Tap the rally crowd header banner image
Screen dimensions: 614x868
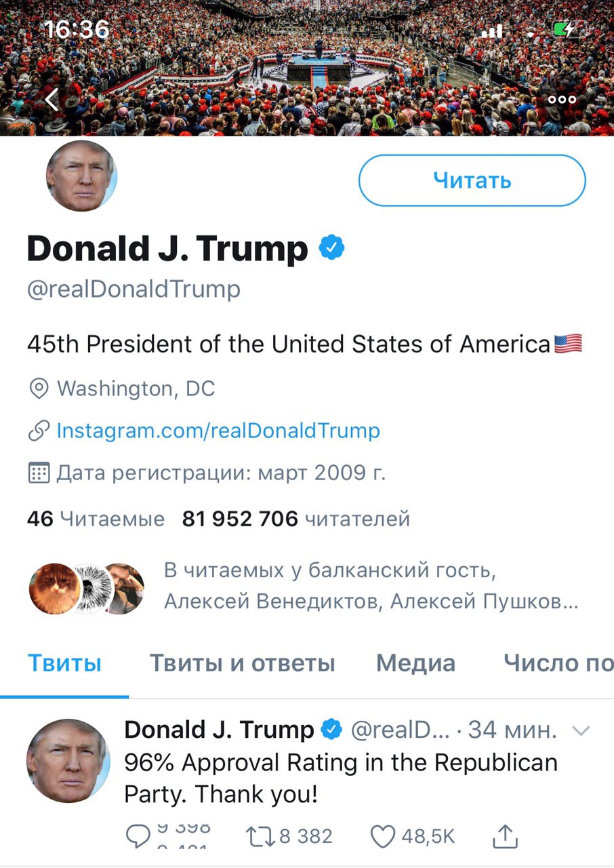coord(307,68)
